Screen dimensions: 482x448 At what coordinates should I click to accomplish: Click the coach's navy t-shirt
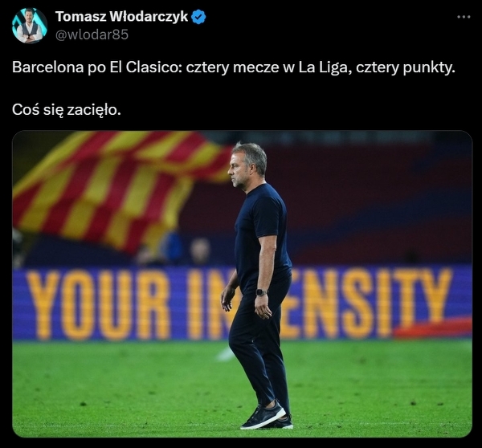click(262, 234)
